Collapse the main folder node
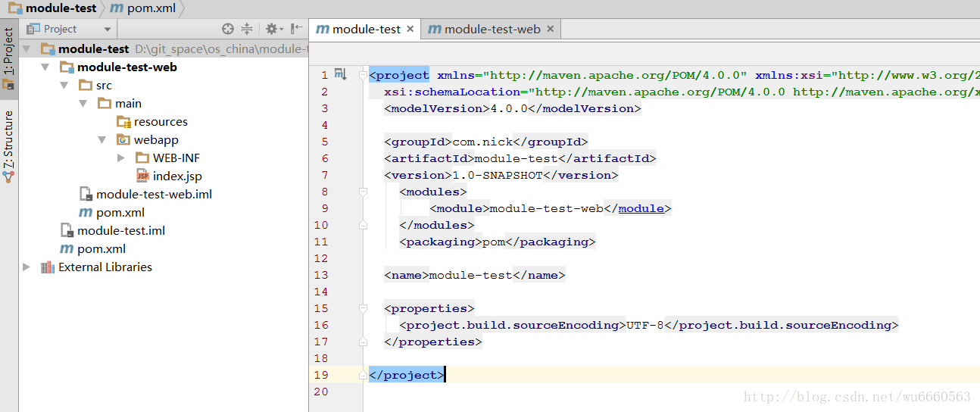 coord(84,103)
